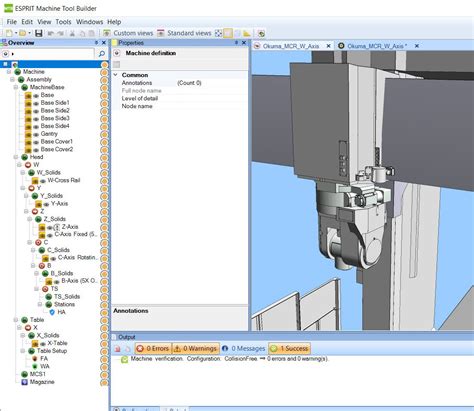
Task: Click the Magazine node icon
Action: point(24,382)
